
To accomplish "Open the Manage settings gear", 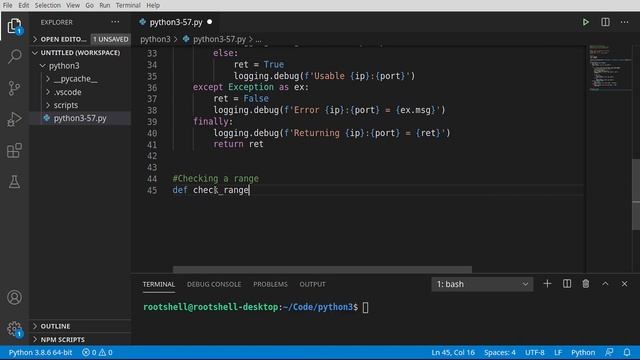I will pyautogui.click(x=14, y=329).
